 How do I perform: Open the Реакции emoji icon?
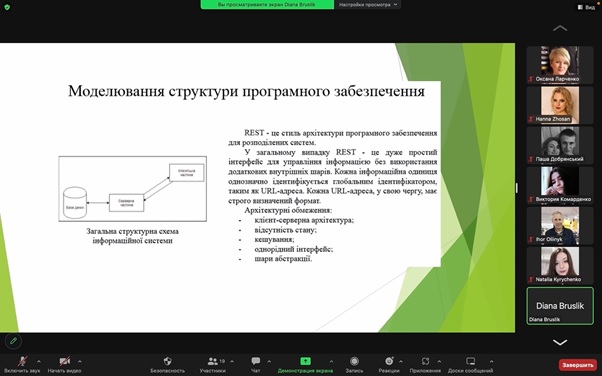coord(389,361)
